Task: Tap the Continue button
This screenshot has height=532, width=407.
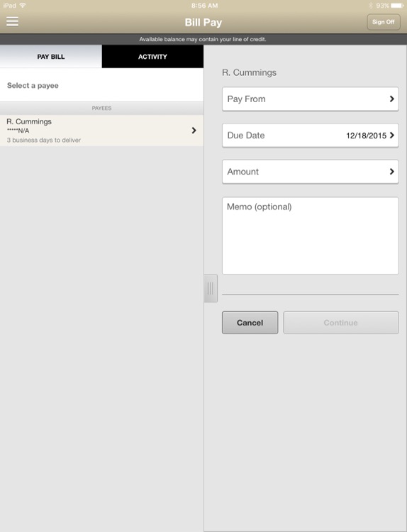Action: (x=341, y=323)
